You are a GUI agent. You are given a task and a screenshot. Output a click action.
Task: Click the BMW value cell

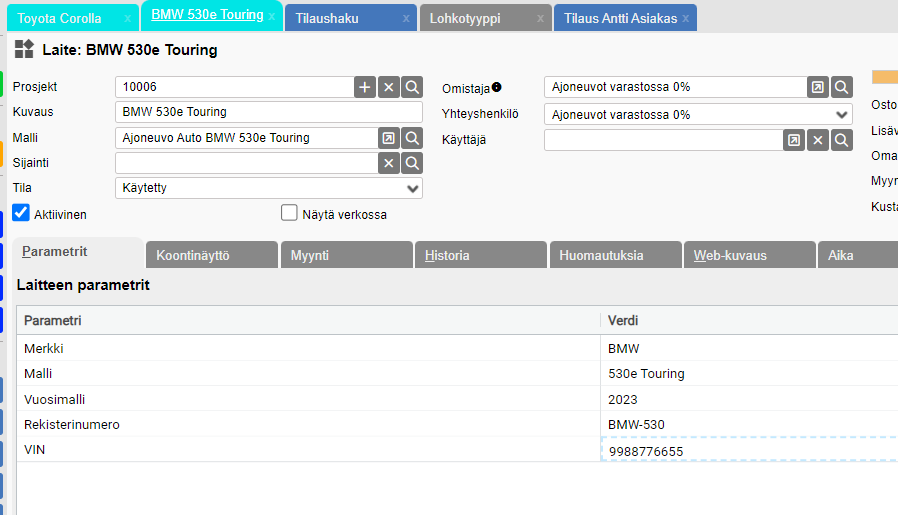coord(750,348)
